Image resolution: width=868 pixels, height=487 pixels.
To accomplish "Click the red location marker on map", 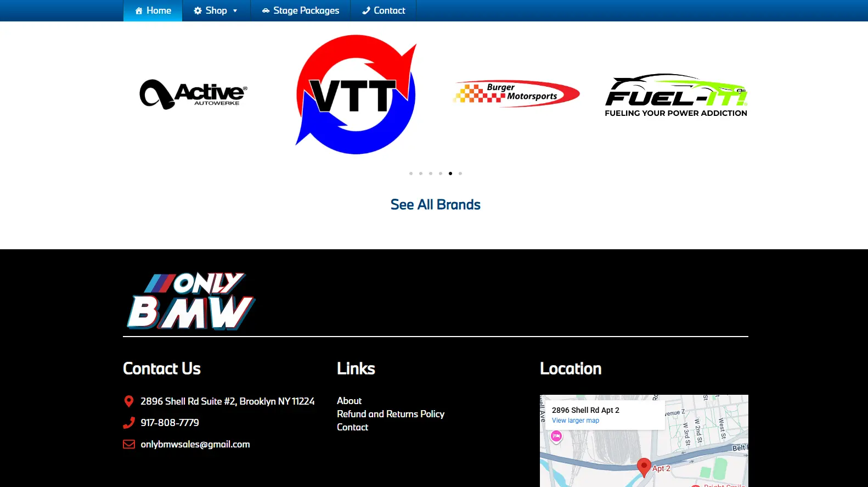I will coord(644,467).
